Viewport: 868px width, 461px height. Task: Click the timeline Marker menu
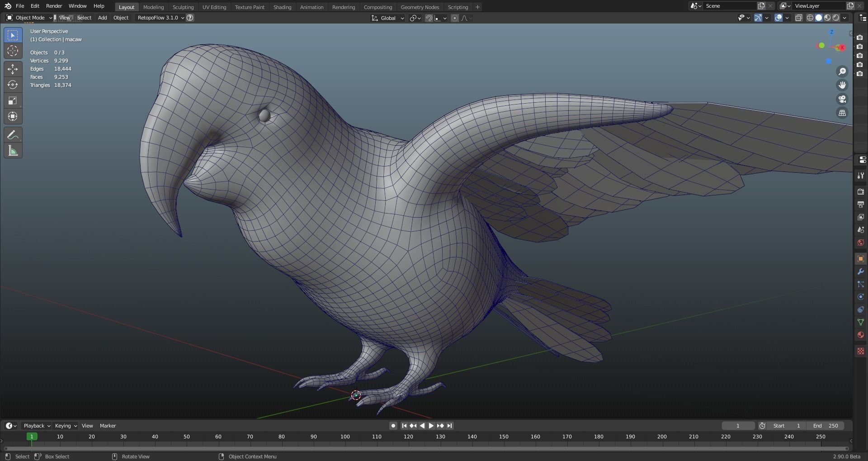pos(108,426)
